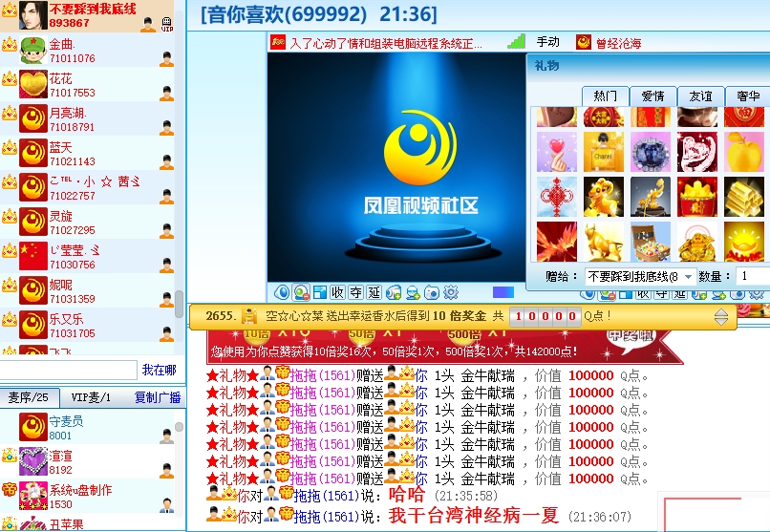Screen dimensions: 770x532
Task: Select the red bucket of gold ingots gift
Action: (697, 197)
